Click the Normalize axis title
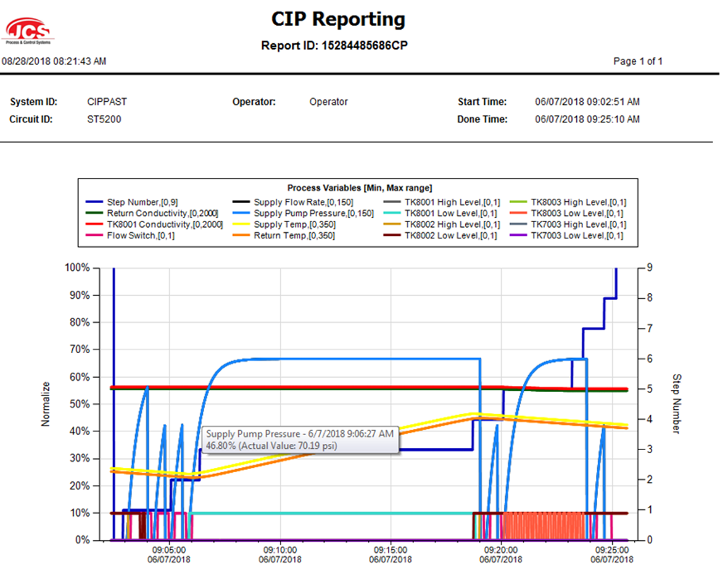This screenshot has height=579, width=728. [46, 404]
